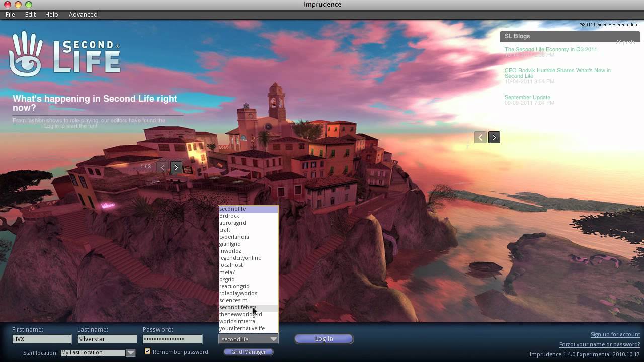Select '3rdrock' grid entry
The width and height of the screenshot is (644, 362).
248,216
